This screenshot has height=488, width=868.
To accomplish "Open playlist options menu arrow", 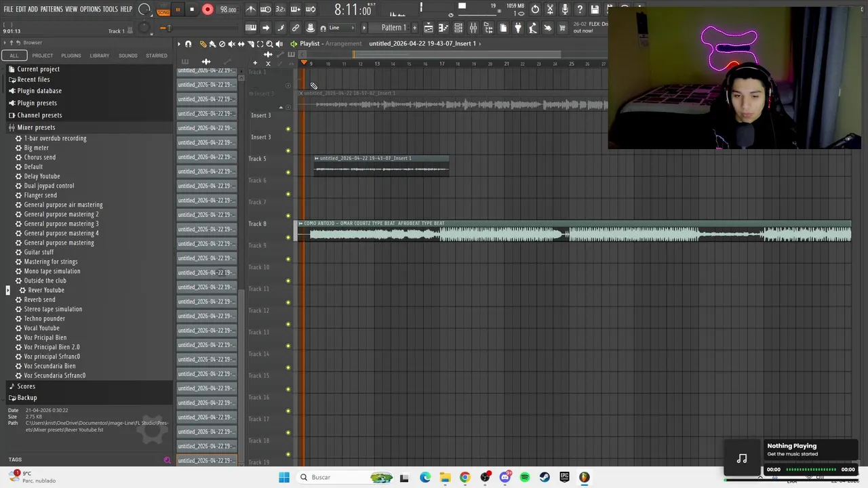I will tap(179, 43).
